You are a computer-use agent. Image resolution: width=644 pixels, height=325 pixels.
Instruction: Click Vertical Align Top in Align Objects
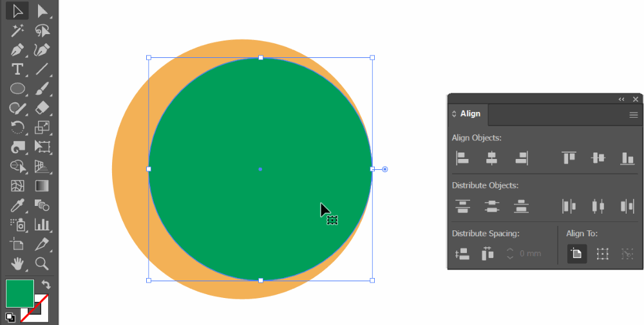[569, 158]
